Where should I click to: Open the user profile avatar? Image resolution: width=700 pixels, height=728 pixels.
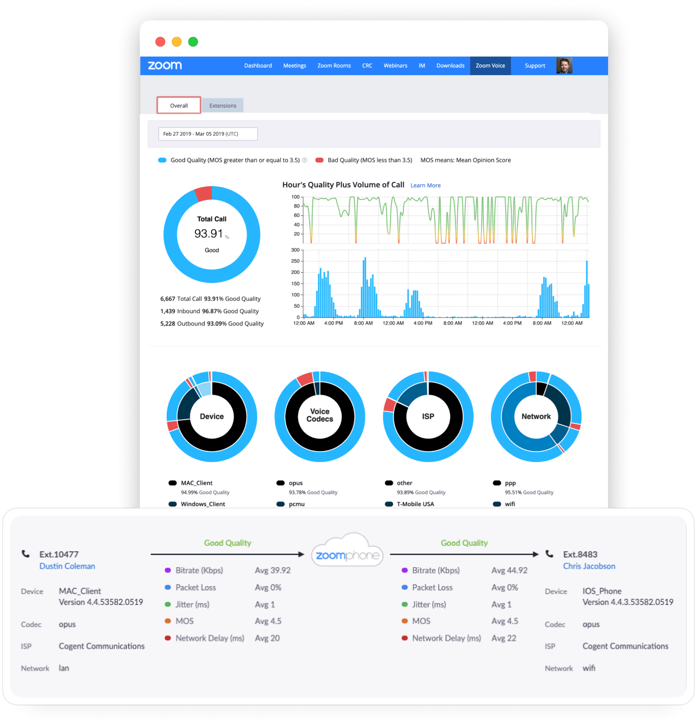(564, 66)
